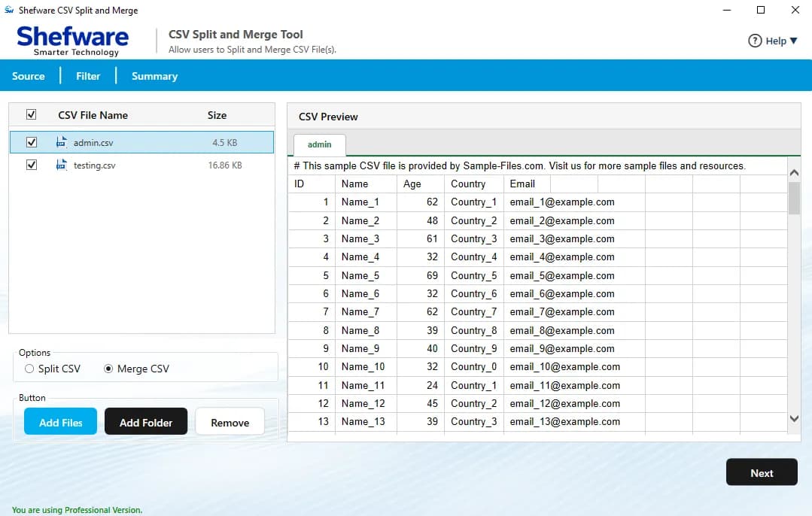The height and width of the screenshot is (516, 812).
Task: Click the Country column header in preview
Action: pyautogui.click(x=474, y=184)
